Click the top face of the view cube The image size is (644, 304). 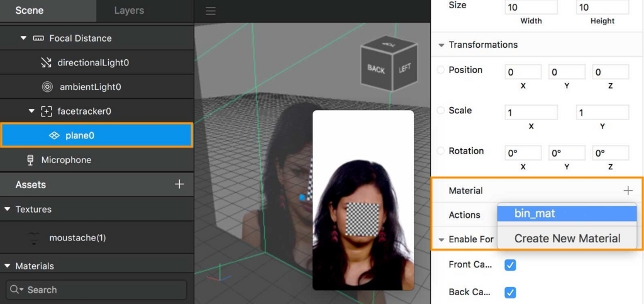tap(388, 43)
